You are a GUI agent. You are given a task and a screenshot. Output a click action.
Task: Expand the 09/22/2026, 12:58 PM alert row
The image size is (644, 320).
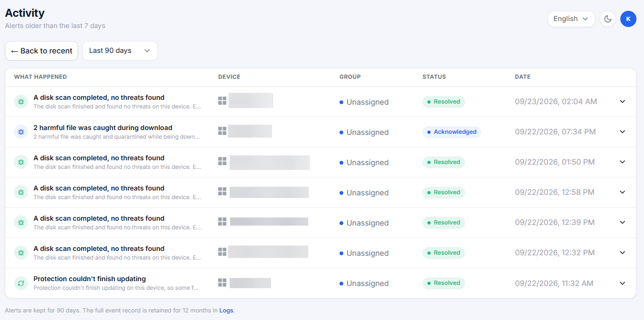pos(622,192)
